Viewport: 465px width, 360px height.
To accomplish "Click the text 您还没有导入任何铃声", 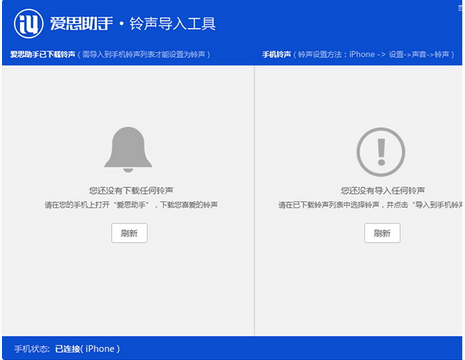I will [x=383, y=191].
